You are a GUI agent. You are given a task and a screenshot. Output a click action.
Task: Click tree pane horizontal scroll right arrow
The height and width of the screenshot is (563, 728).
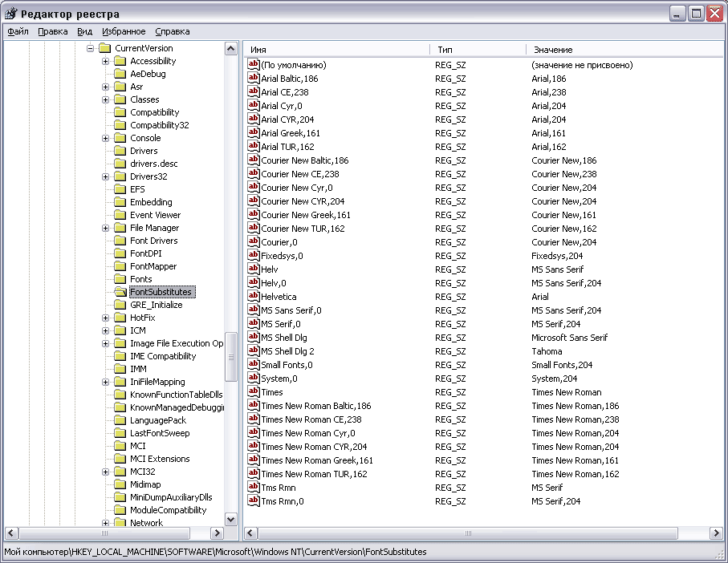[x=217, y=533]
